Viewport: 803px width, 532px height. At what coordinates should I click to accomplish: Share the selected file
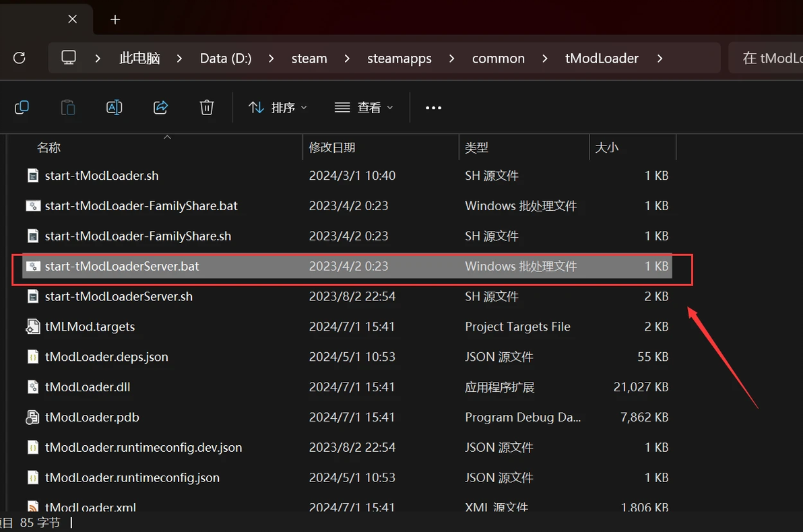pyautogui.click(x=161, y=108)
